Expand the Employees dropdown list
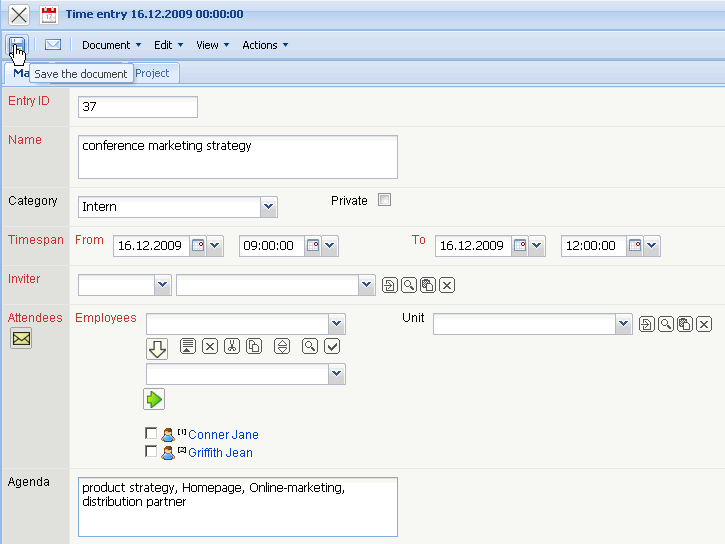Viewport: 725px width, 544px height. click(337, 324)
